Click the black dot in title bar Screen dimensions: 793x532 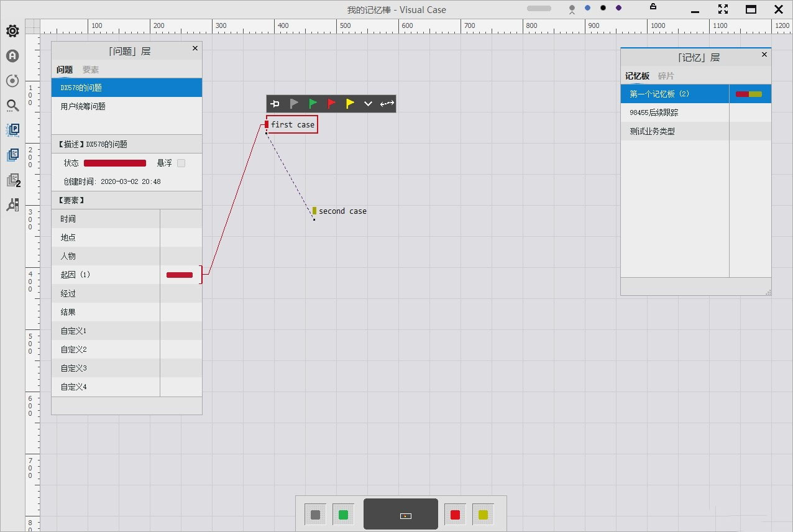tap(603, 8)
